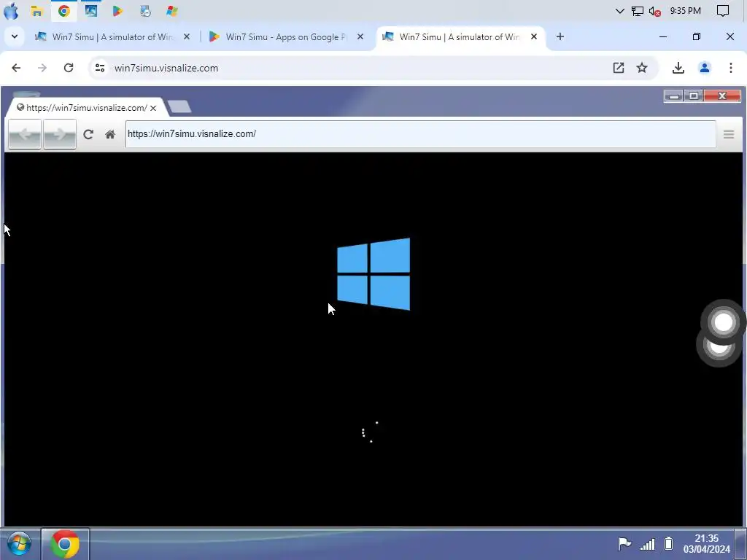Image resolution: width=747 pixels, height=560 pixels.
Task: Click the simulated browser URL field
Action: pos(421,134)
